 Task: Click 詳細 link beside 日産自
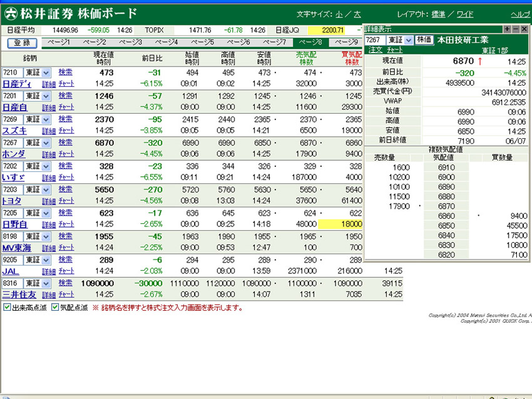pos(49,108)
